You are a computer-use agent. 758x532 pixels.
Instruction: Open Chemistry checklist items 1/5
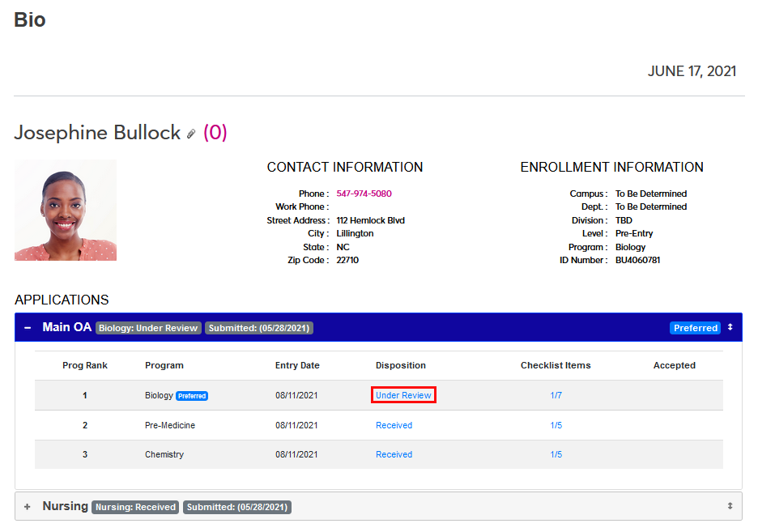pos(556,454)
